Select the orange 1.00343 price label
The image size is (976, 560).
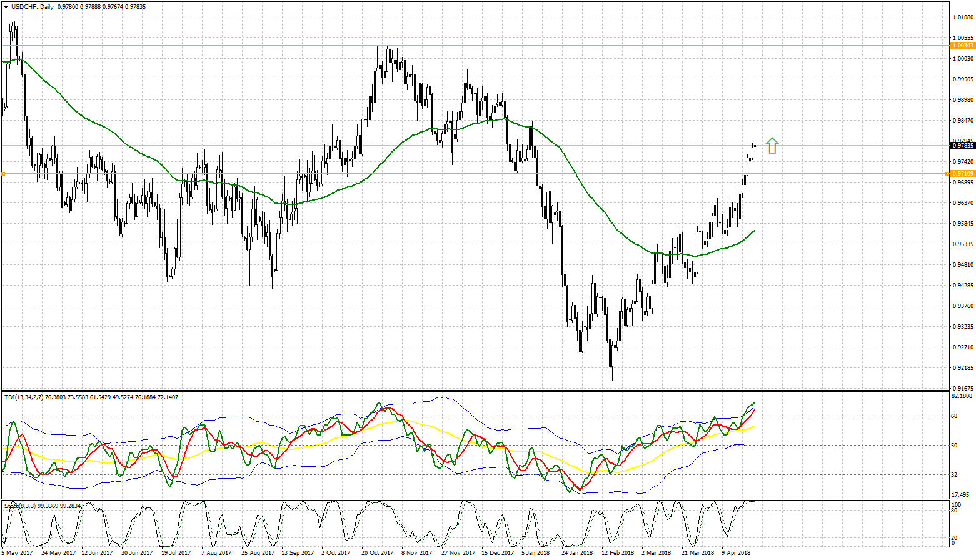(962, 46)
